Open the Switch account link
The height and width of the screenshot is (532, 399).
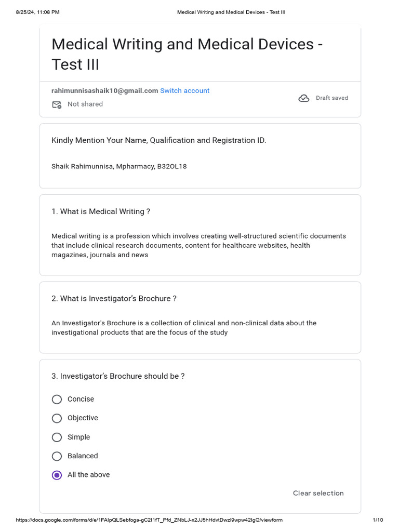pos(184,90)
